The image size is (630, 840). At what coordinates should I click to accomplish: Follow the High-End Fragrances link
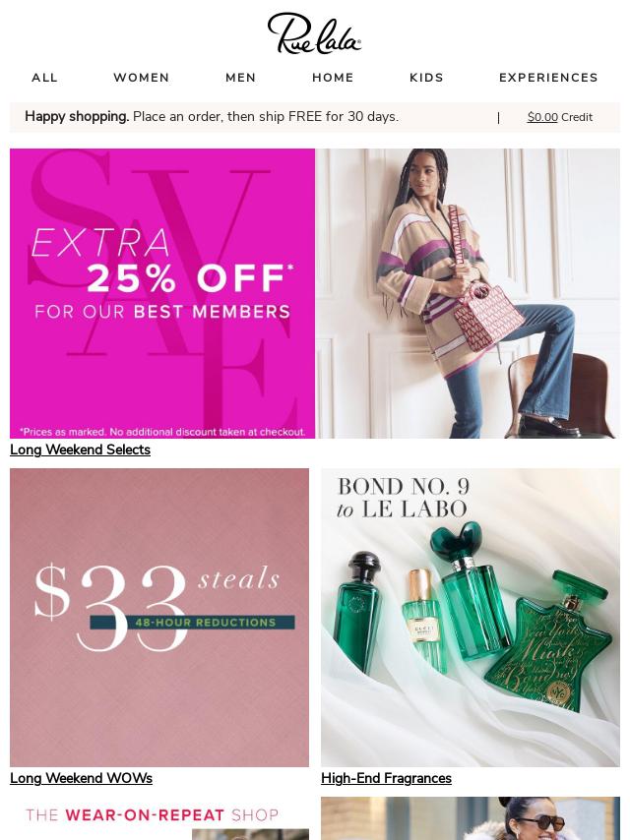coord(386,778)
